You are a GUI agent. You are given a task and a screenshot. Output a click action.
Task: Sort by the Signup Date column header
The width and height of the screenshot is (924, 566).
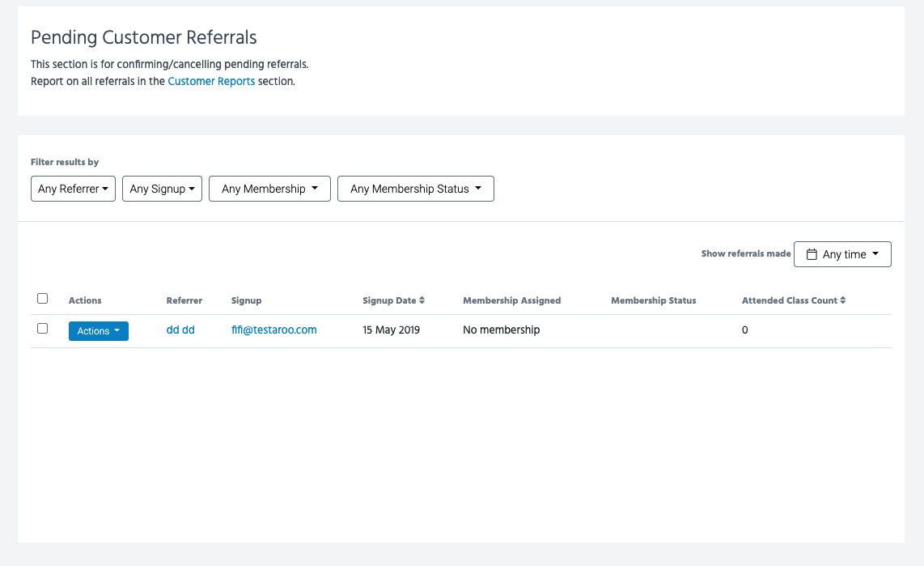click(389, 300)
